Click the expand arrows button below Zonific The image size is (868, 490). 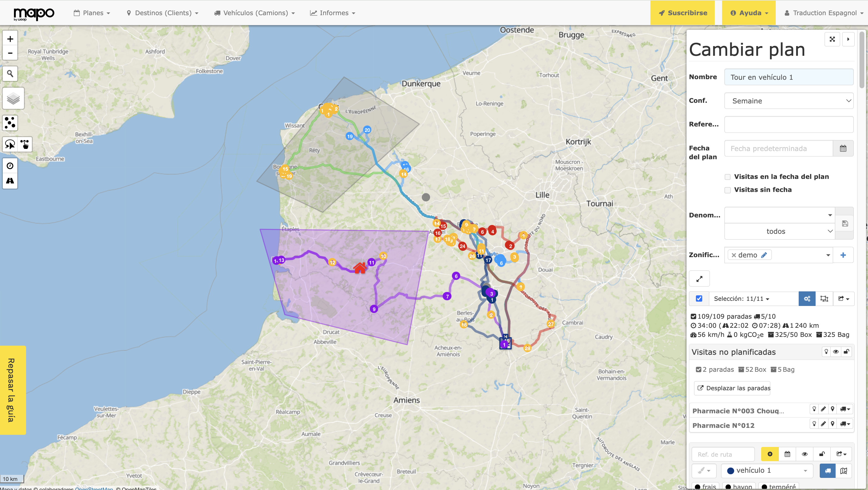pyautogui.click(x=699, y=279)
